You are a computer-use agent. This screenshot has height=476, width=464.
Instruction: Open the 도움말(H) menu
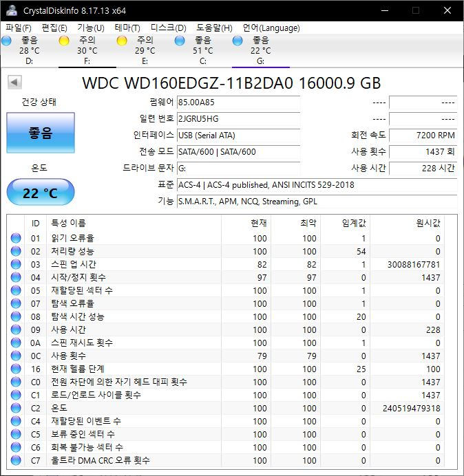(214, 28)
